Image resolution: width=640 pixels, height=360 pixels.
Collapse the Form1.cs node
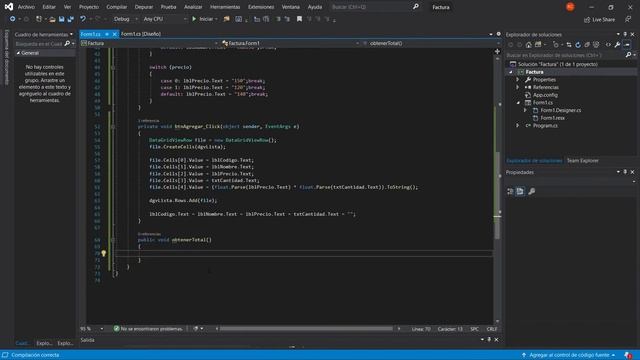click(x=518, y=102)
